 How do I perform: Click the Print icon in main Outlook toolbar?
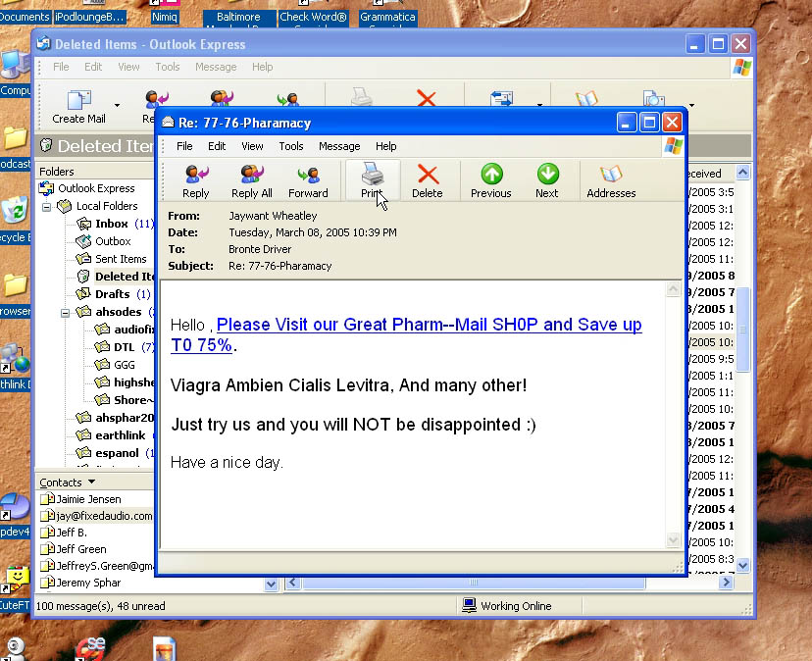361,97
